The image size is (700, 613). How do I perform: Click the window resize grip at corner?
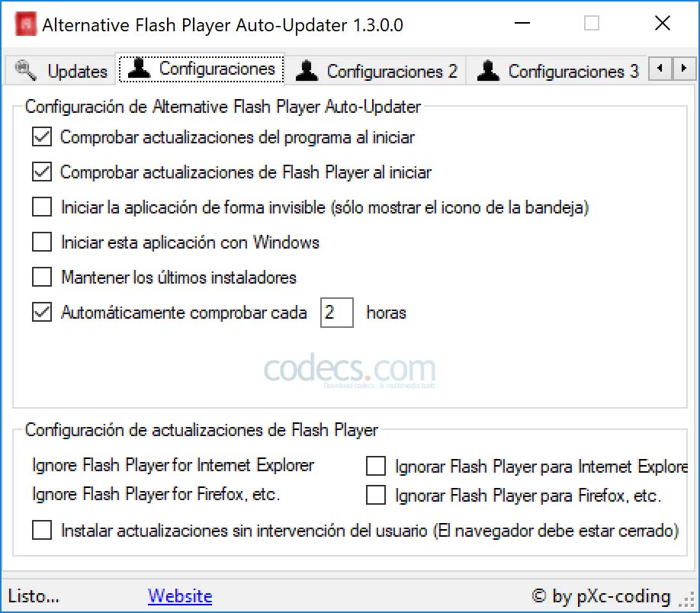click(x=688, y=601)
